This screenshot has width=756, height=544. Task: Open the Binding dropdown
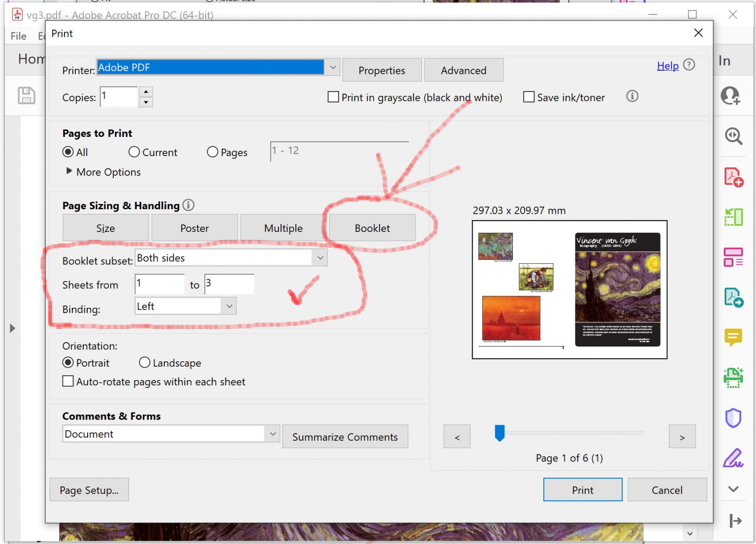tap(228, 306)
